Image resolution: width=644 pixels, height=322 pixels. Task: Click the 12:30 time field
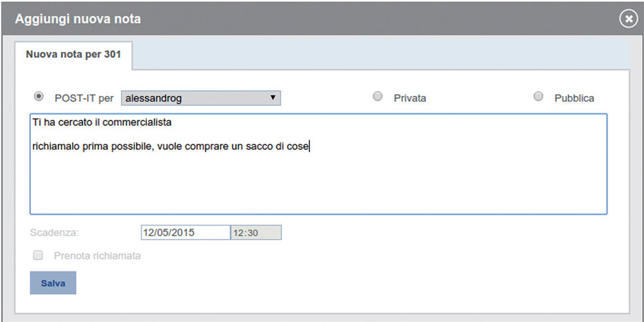[x=256, y=232]
